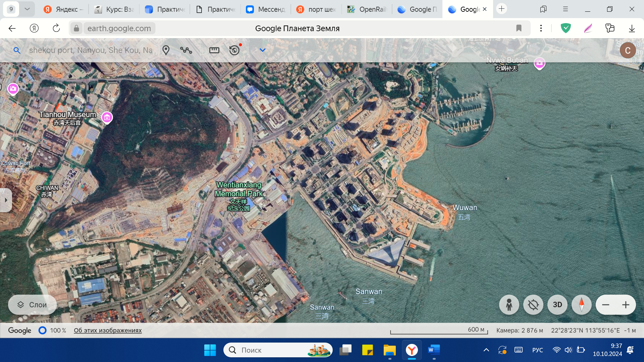The height and width of the screenshot is (362, 644).
Task: Click the Поиск taskbar search box
Action: tap(278, 350)
